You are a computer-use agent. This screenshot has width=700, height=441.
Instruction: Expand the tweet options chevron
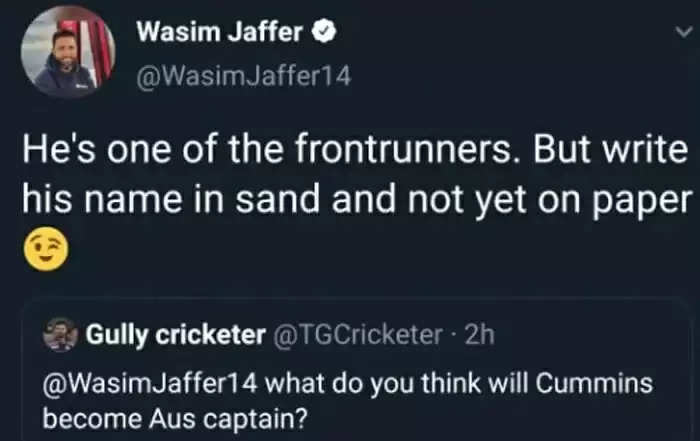(683, 32)
